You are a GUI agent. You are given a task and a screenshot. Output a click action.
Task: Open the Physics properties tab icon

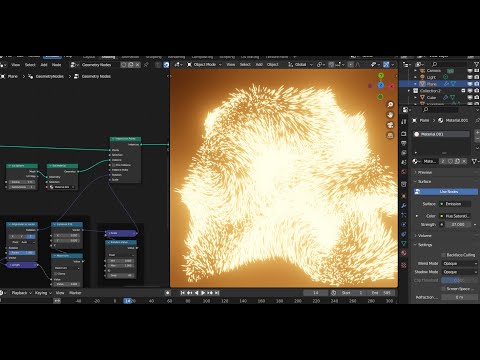[404, 225]
